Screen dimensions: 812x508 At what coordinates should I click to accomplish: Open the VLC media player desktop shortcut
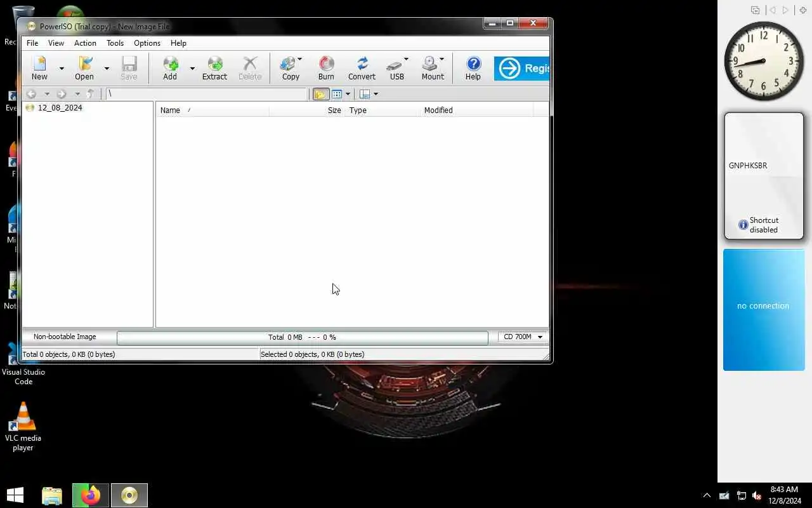[x=23, y=427]
